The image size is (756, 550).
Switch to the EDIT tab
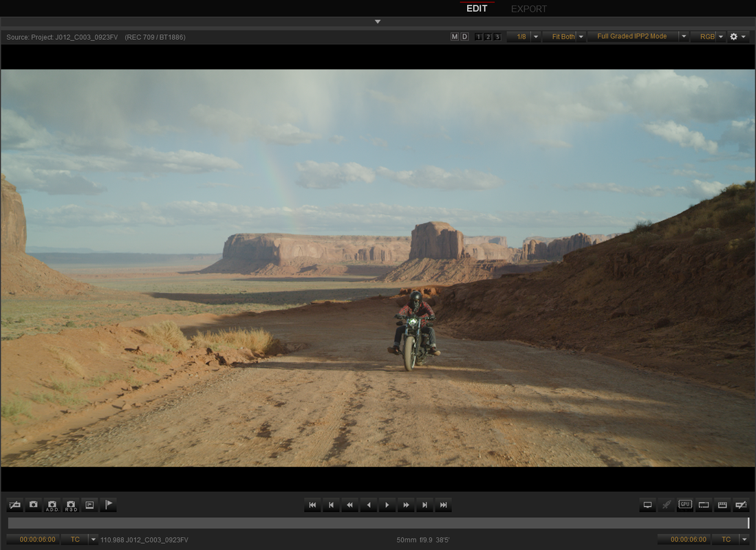[x=476, y=8]
